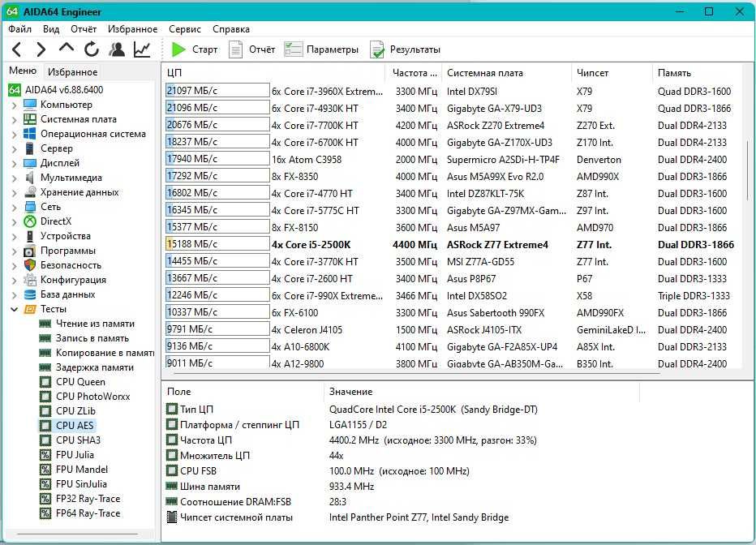Expand the Компьютер tree node

coord(14,105)
